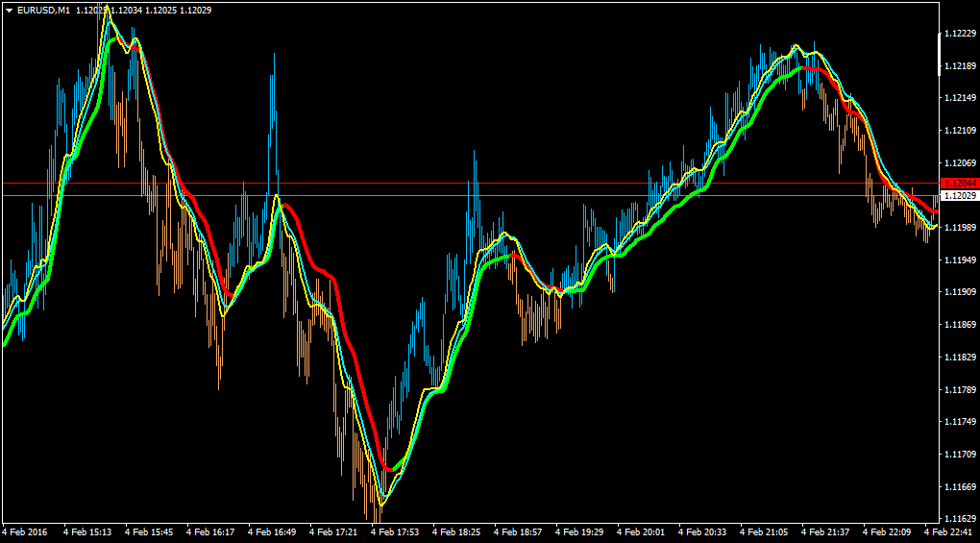Select the 4 Feb 15:45 time label
980x543 pixels.
click(x=149, y=531)
